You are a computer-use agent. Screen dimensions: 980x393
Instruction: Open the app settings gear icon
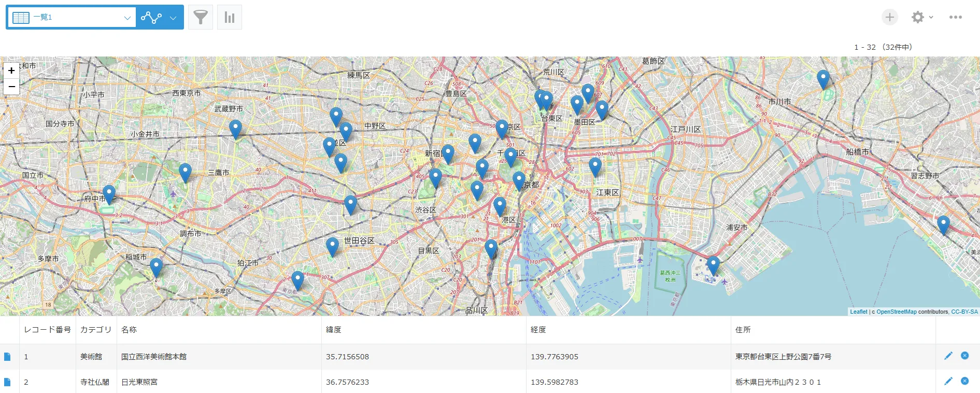pos(917,17)
